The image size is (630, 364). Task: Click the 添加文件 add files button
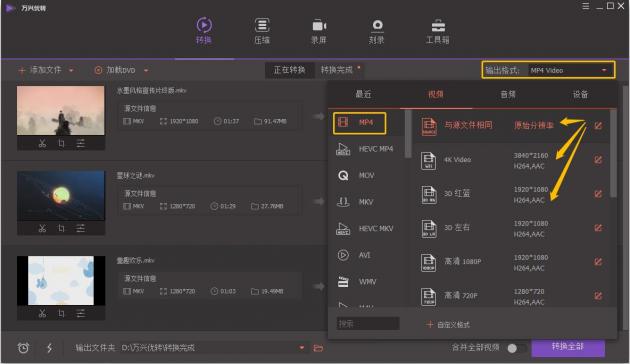(x=40, y=70)
